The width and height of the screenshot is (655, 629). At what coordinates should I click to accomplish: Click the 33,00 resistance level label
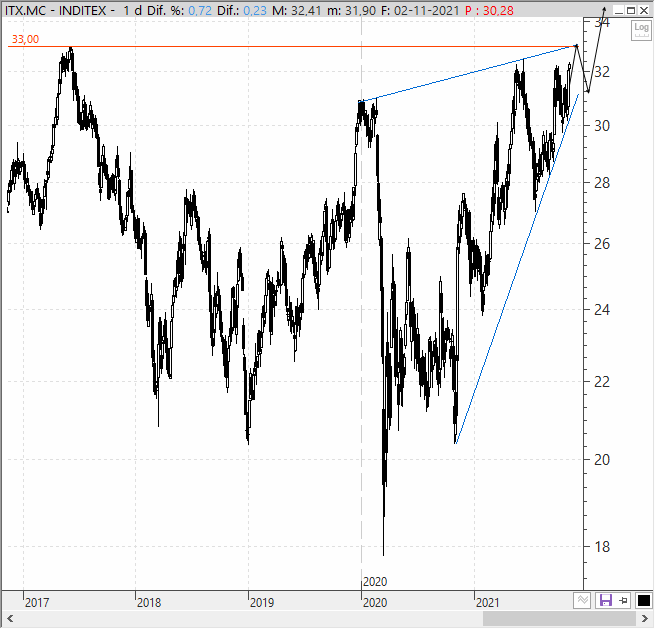pos(25,39)
